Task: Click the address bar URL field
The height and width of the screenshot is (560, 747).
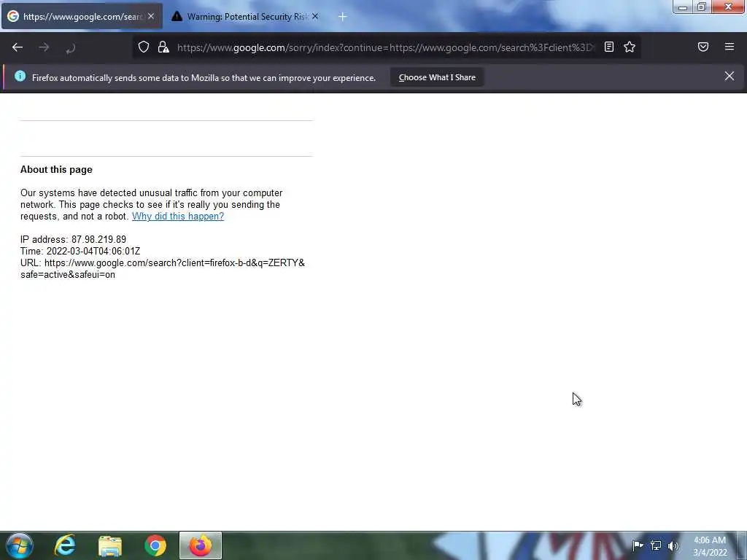Action: coord(386,47)
